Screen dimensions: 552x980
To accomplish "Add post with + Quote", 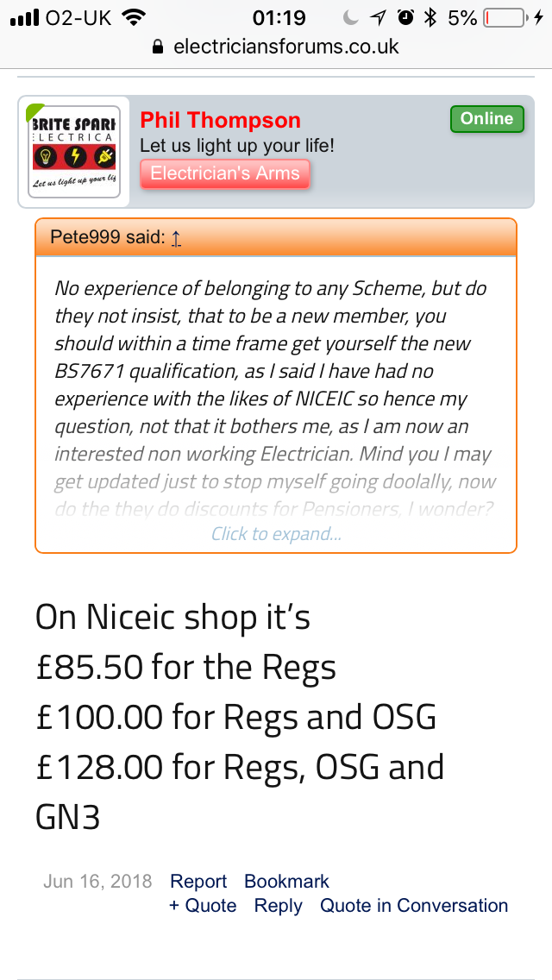I will coord(203,906).
